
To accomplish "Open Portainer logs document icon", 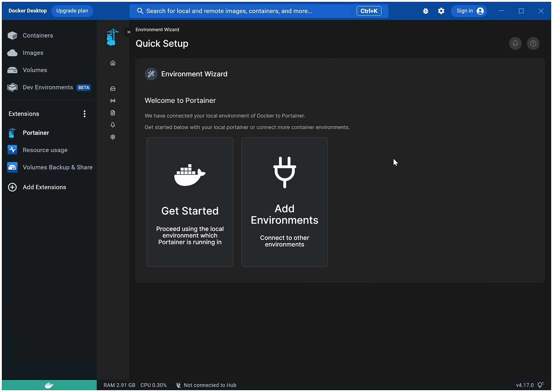I will (113, 113).
